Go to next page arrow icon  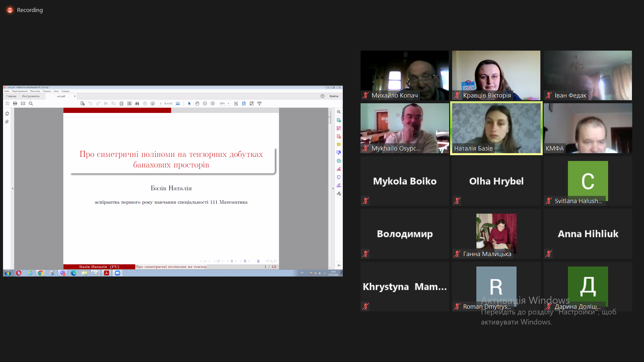coord(153,104)
